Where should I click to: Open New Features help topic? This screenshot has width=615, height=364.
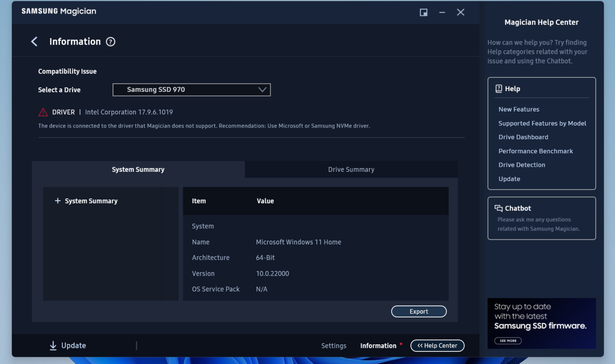tap(519, 109)
